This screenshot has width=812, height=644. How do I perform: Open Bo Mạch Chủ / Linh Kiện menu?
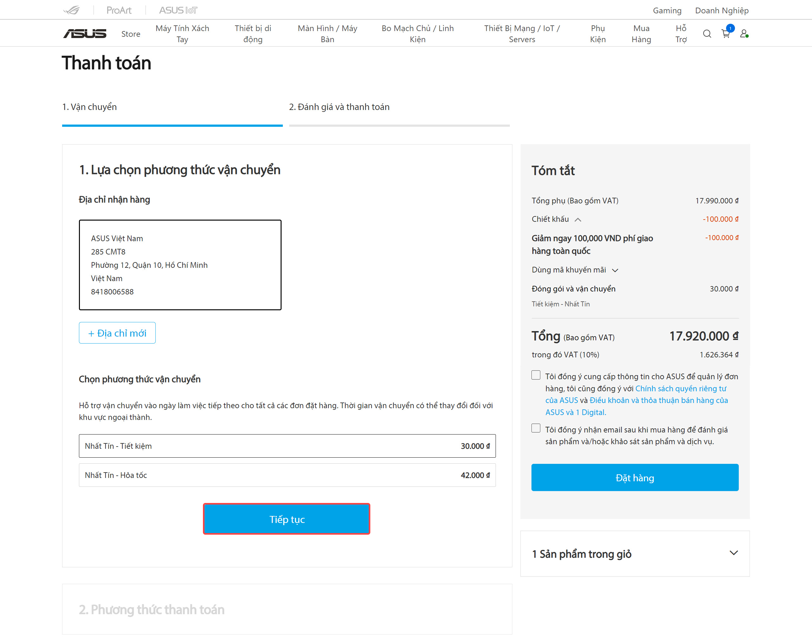(418, 34)
